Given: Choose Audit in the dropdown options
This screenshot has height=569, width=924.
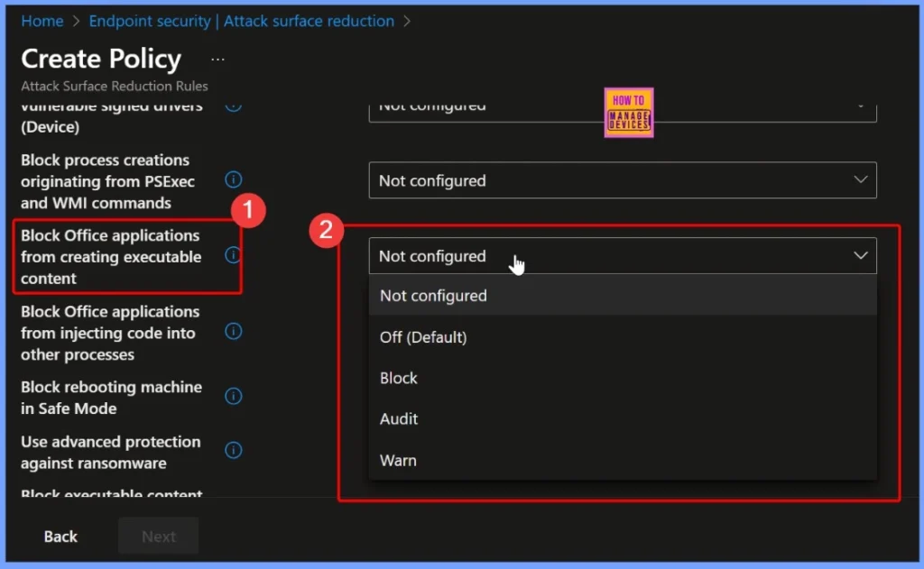Looking at the screenshot, I should click(x=398, y=418).
